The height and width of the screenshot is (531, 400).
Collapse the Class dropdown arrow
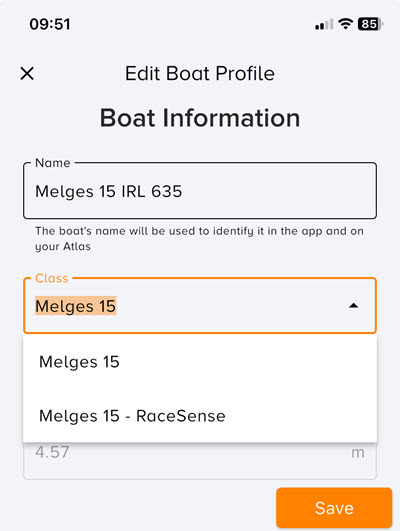[353, 306]
